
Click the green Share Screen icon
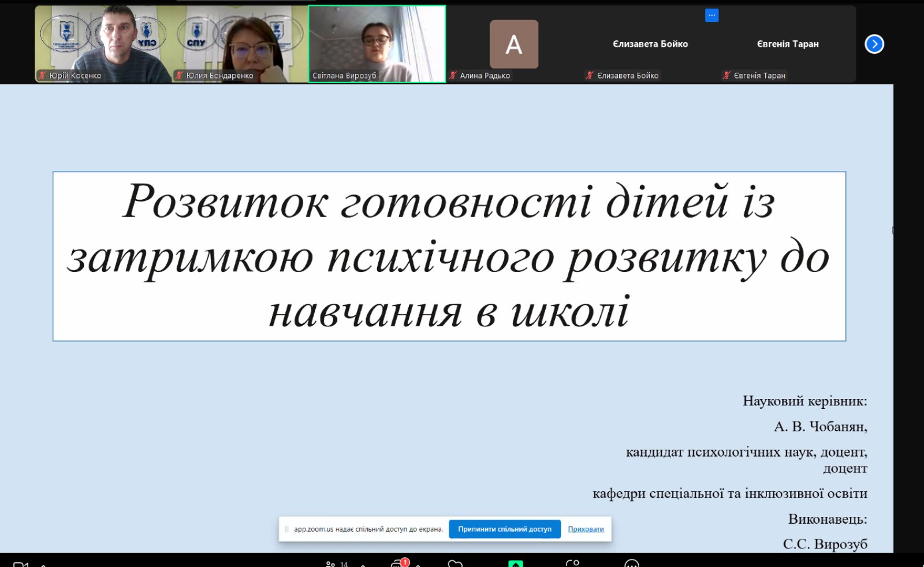(x=515, y=564)
